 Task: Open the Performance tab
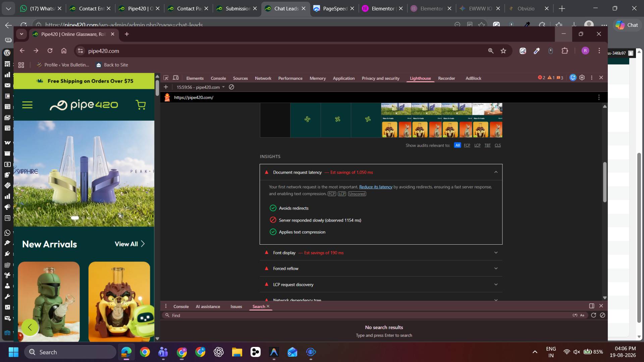coord(290,78)
